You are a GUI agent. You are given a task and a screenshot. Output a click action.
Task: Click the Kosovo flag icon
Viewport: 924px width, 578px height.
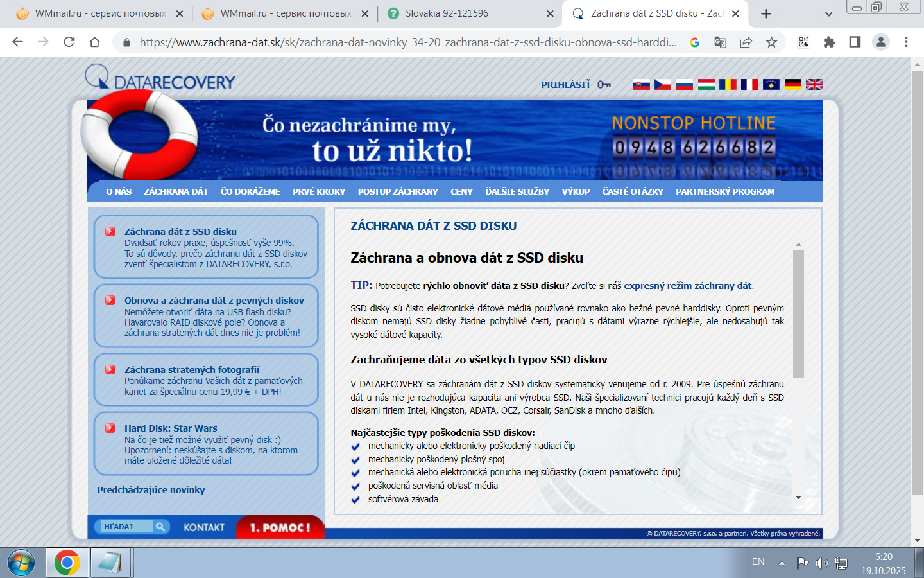pos(771,84)
